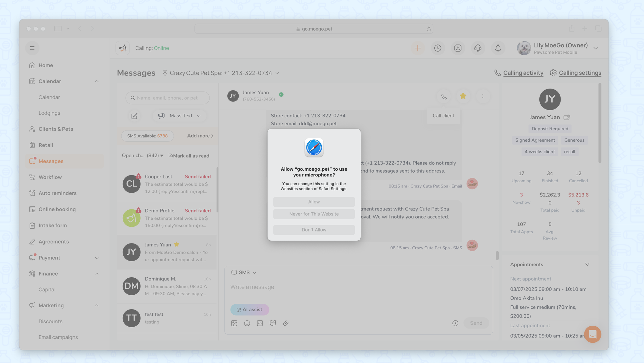Open the Mass Text dropdown
This screenshot has width=644, height=363.
tap(180, 116)
